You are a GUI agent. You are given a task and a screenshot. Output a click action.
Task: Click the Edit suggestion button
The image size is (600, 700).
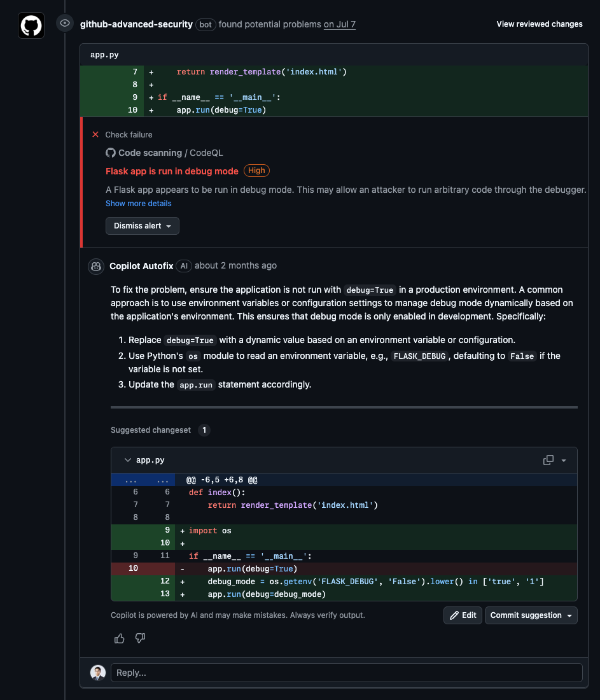[x=463, y=615]
